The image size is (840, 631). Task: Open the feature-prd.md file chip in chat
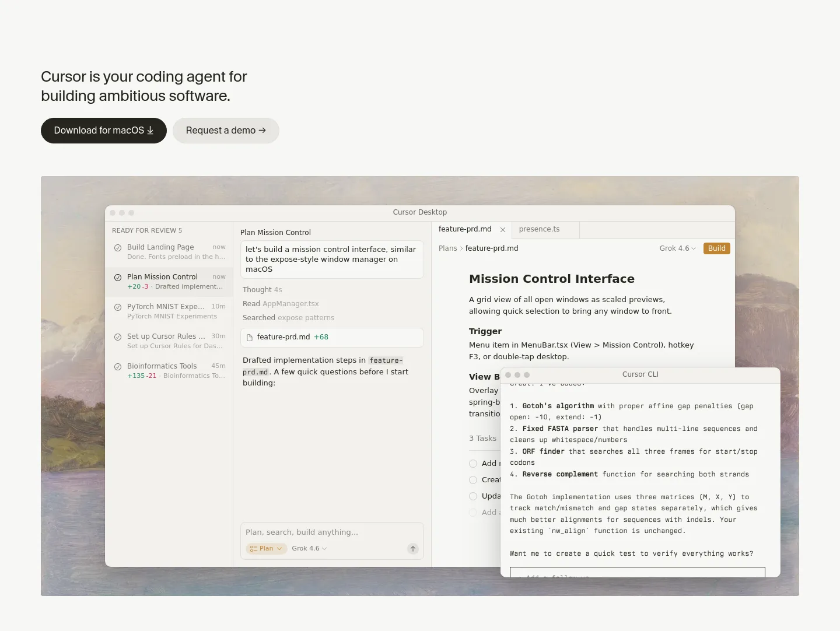(332, 338)
